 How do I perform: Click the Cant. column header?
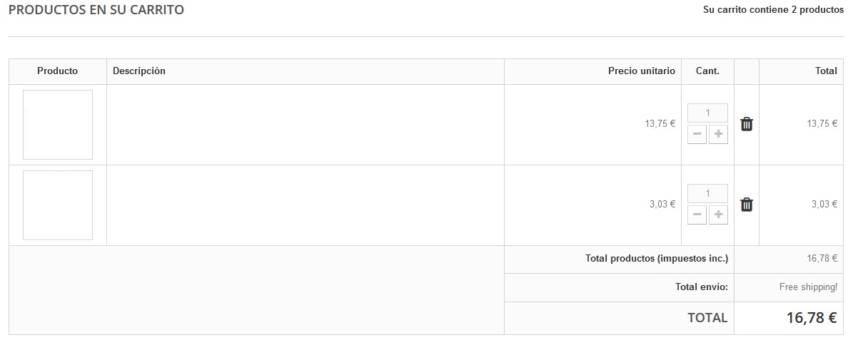pos(707,71)
